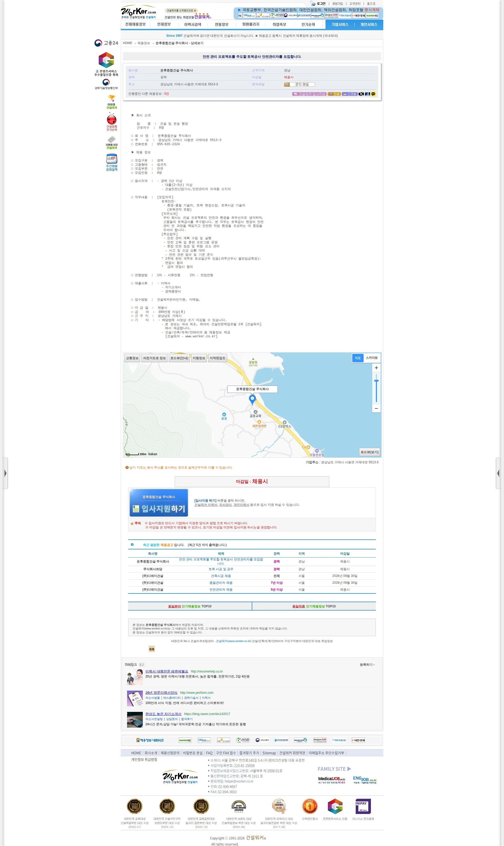Image resolution: width=504 pixels, height=846 pixels.
Task: Click the 인쇄 print button
Action: pos(334,94)
